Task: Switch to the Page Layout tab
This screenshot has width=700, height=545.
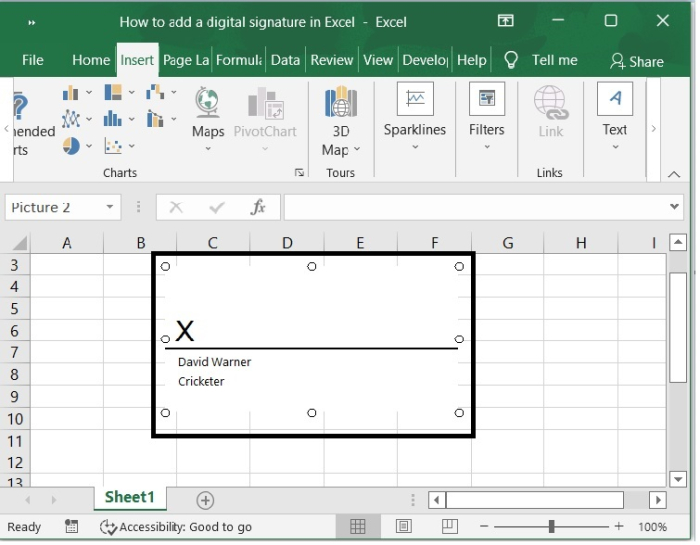Action: click(186, 60)
